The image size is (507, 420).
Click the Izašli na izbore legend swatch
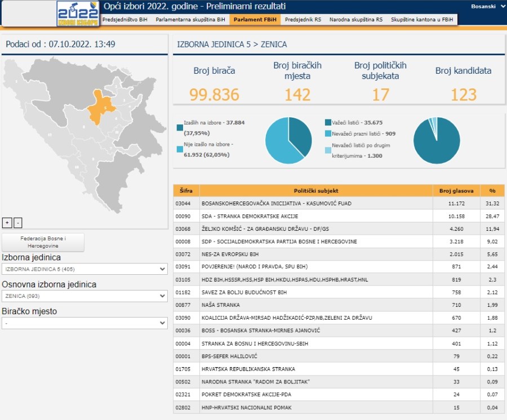[180, 127]
